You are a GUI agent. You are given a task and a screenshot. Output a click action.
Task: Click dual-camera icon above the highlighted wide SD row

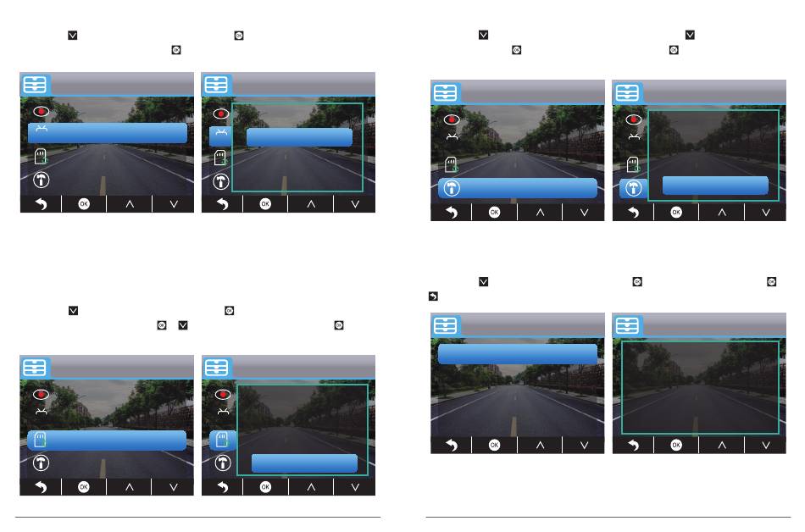41,412
